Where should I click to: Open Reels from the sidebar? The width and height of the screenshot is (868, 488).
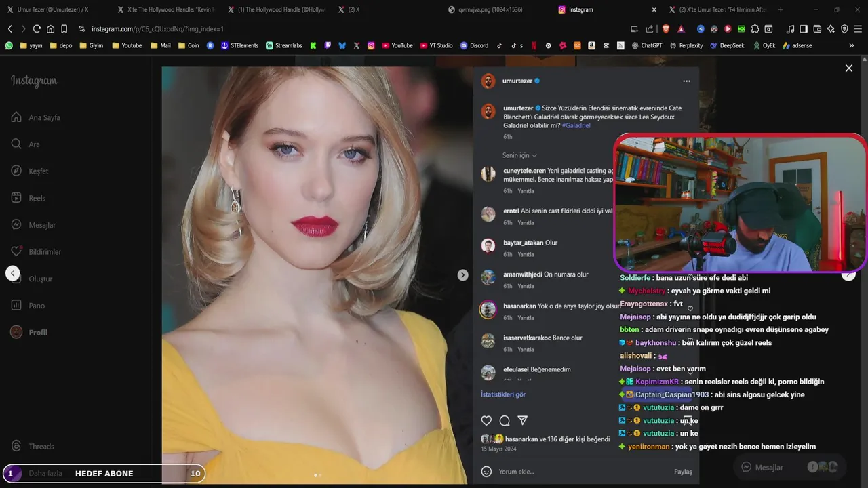[28, 198]
